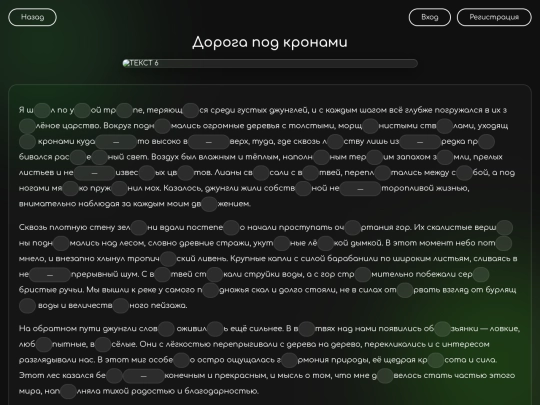Fill the blank in 'цв_тов'

[186, 173]
